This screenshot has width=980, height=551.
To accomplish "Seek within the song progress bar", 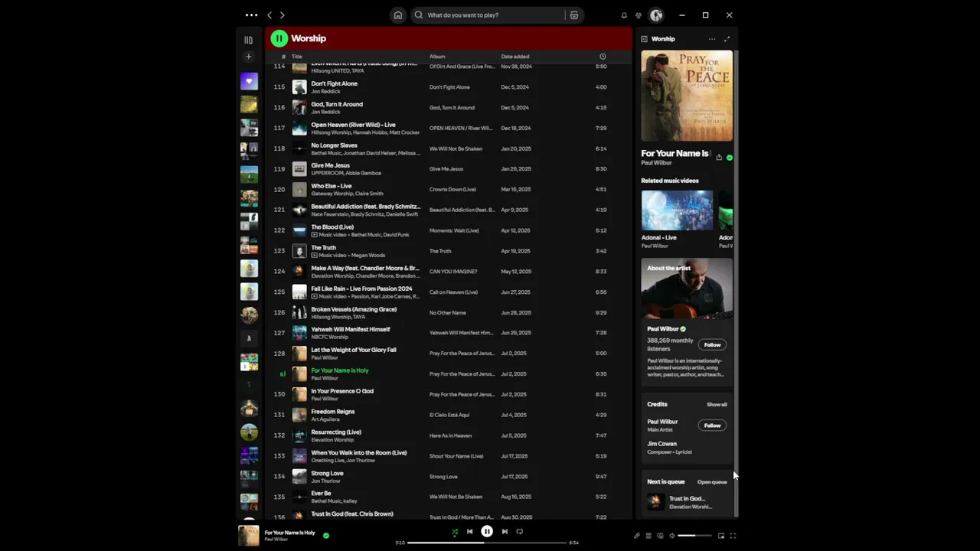I will (x=487, y=543).
